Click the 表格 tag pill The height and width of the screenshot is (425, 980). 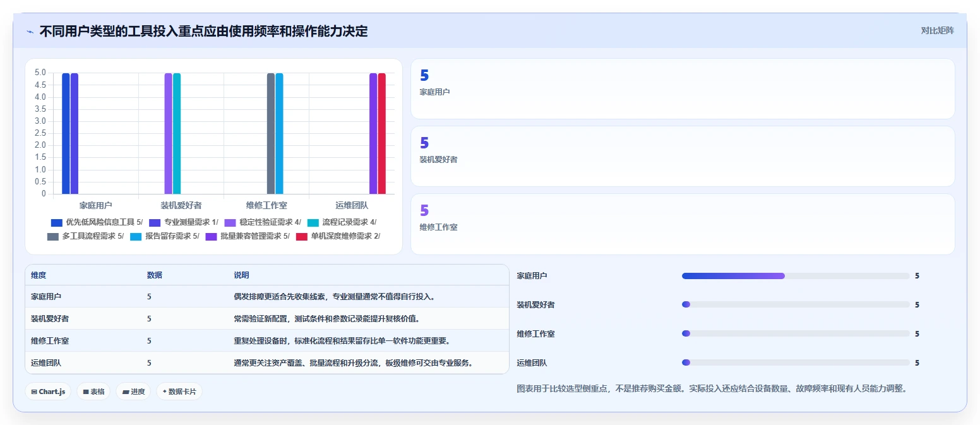93,392
